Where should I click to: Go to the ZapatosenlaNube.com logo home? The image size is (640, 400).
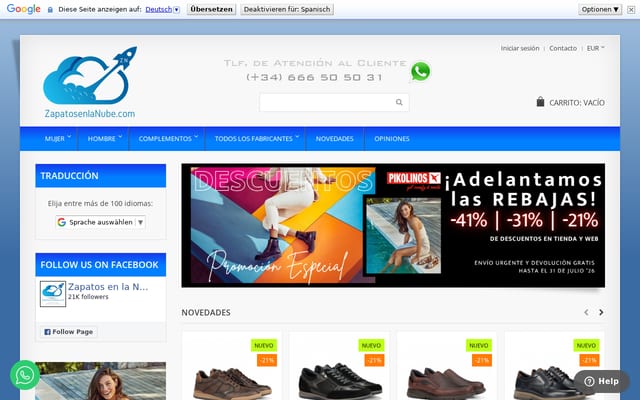(x=90, y=82)
